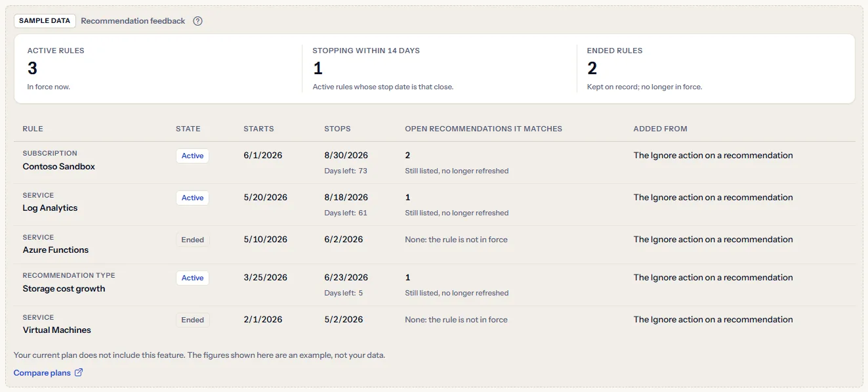Click the Ended badge for Virtual Machines
The image size is (868, 392).
[x=193, y=320]
